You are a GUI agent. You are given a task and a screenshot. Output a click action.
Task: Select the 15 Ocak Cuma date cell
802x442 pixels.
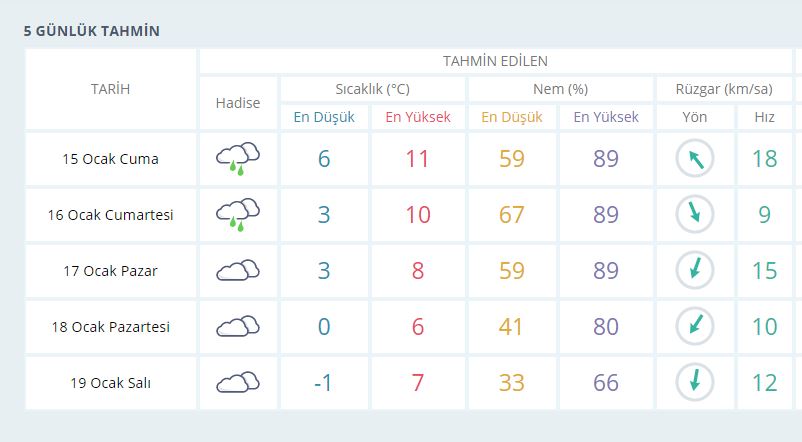coord(110,158)
